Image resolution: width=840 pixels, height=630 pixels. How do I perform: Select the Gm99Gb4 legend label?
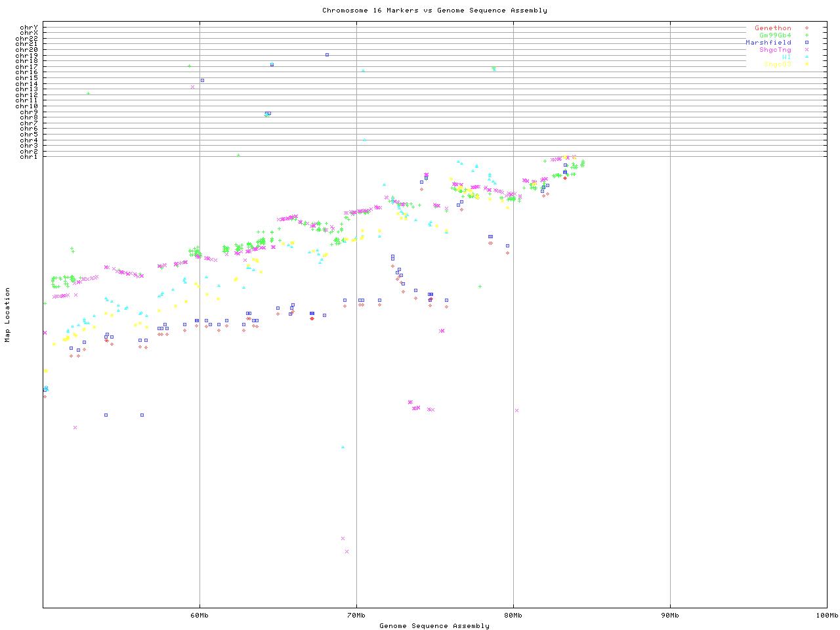pyautogui.click(x=775, y=35)
